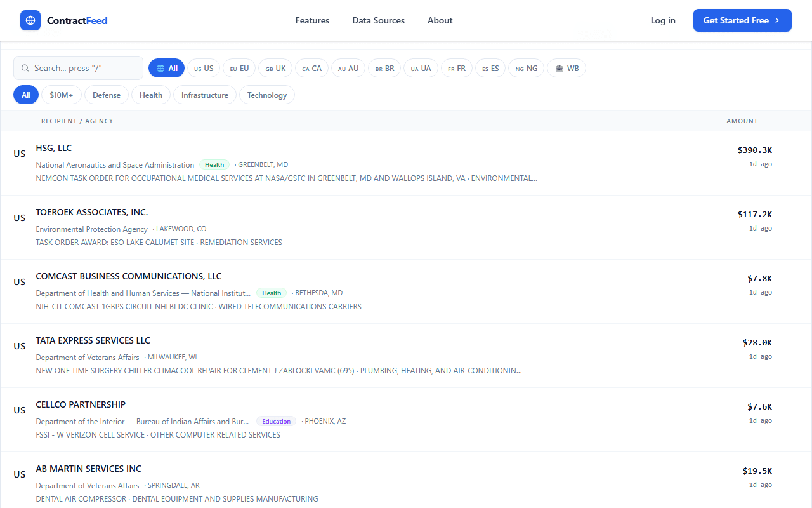Click Environmental Protection Agency text
The height and width of the screenshot is (508, 812).
[91, 229]
